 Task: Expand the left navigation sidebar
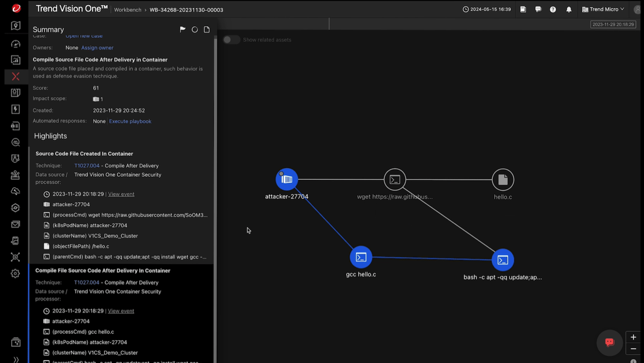click(16, 359)
